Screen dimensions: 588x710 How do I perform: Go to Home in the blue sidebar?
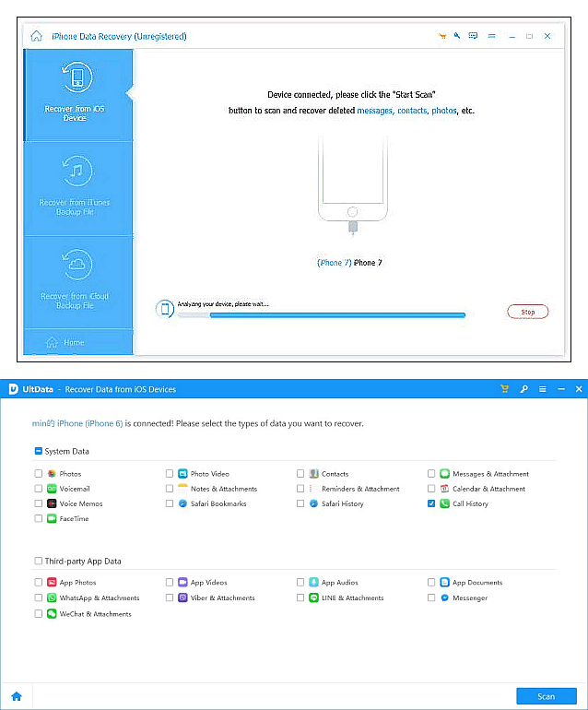point(77,342)
